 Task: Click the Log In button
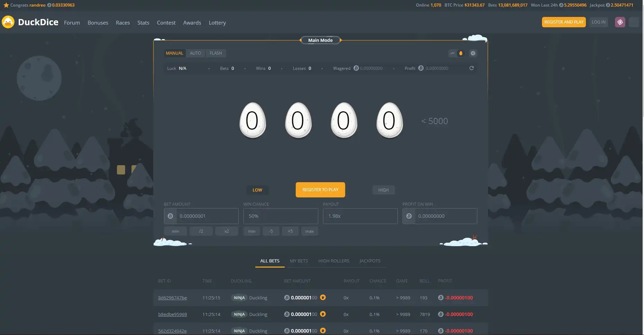[598, 22]
